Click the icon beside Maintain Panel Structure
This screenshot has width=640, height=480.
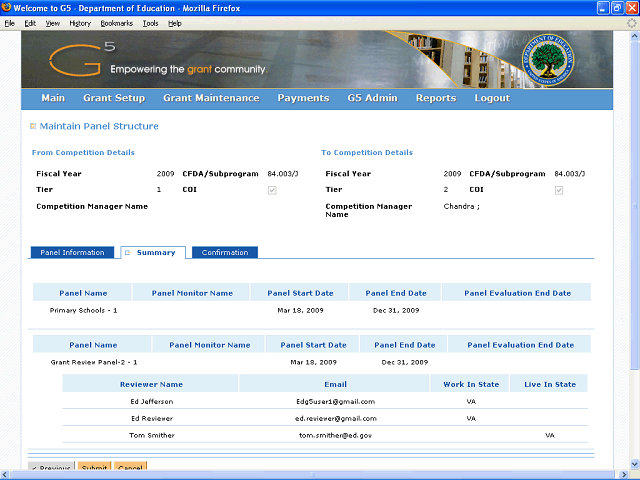[33, 126]
